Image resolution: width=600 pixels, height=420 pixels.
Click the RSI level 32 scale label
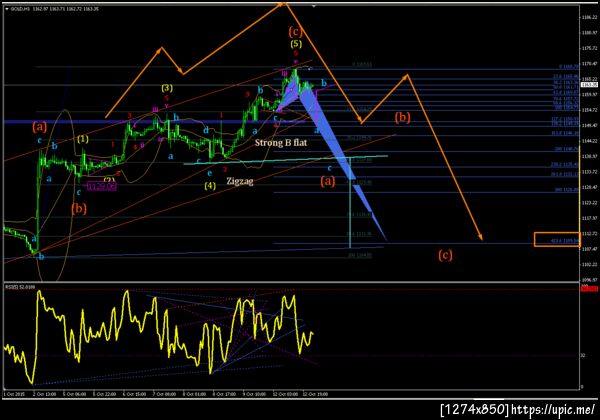pos(583,355)
